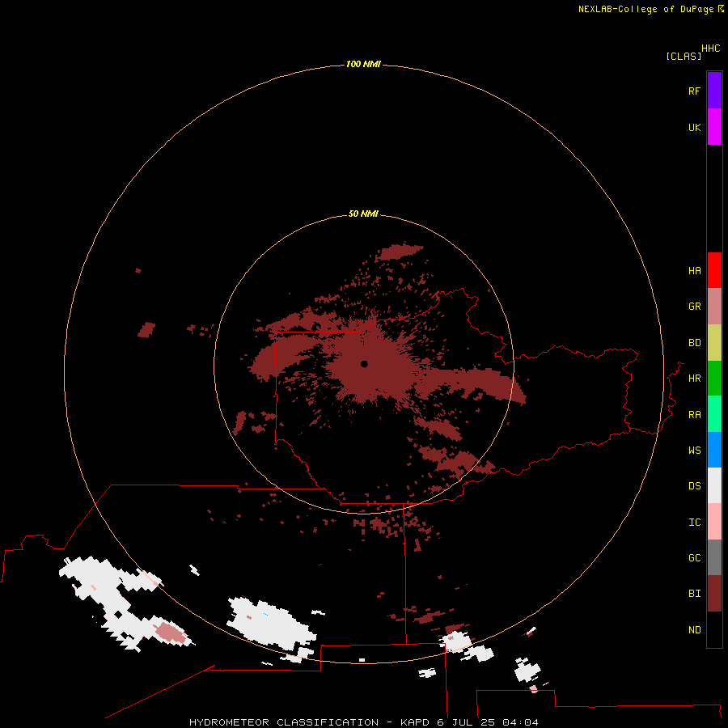This screenshot has width=728, height=728.
Task: Pick the HR green legend swatch
Action: tap(714, 379)
